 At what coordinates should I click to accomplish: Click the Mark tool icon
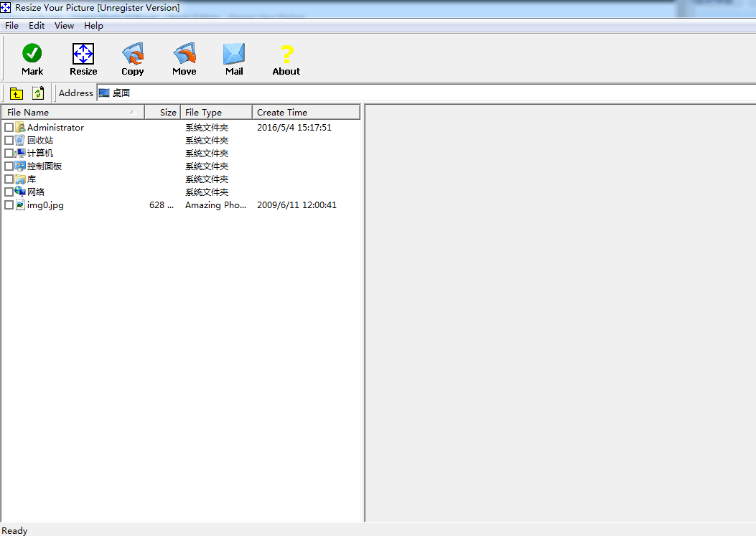tap(32, 52)
